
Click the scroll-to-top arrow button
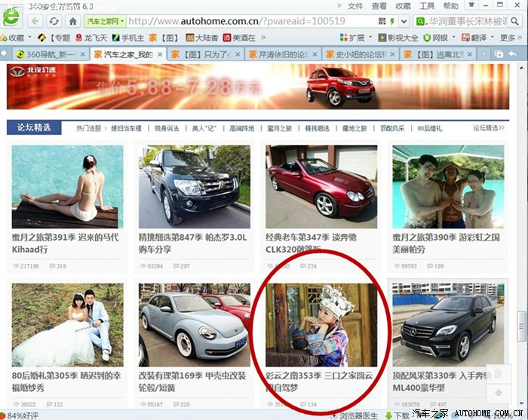pyautogui.click(x=496, y=392)
